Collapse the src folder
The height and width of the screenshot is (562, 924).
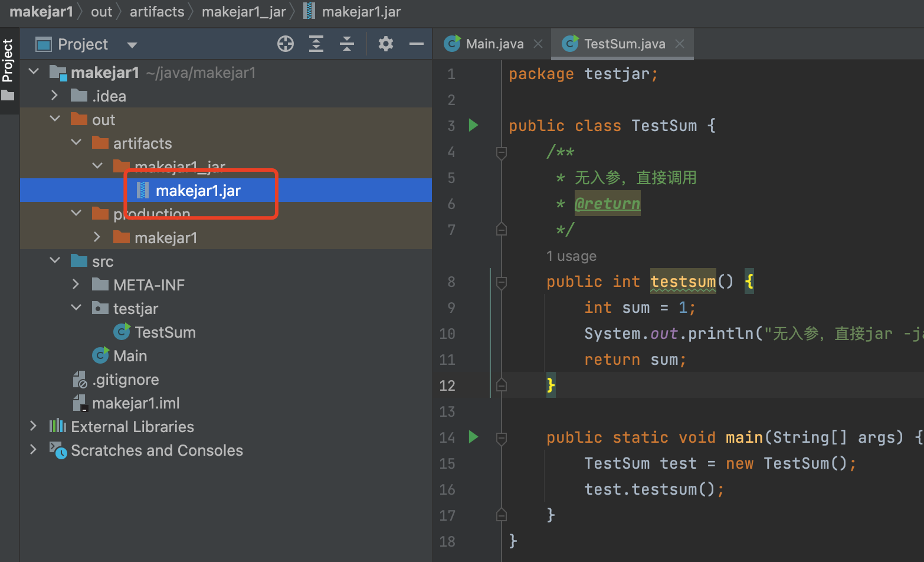tap(55, 261)
